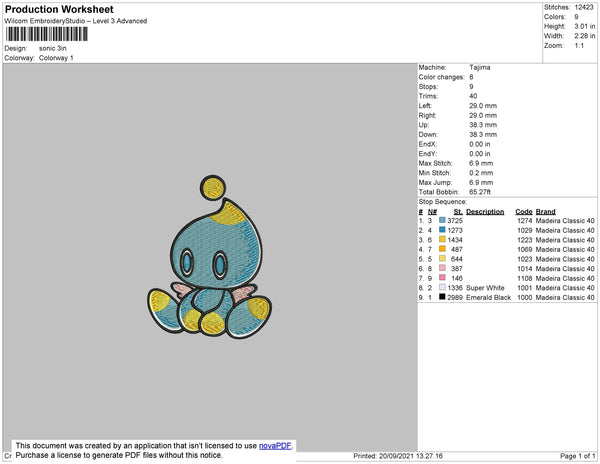Click the 'Printed: 20/09/2021 13.27.16' timestamp

click(x=398, y=456)
